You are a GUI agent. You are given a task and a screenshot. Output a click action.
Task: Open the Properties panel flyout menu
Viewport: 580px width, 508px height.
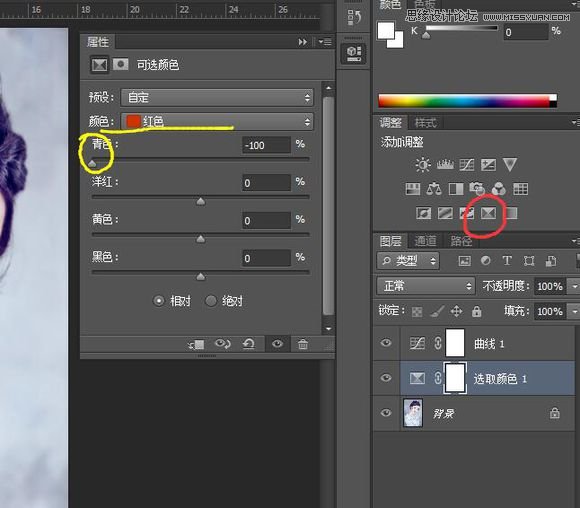pyautogui.click(x=325, y=42)
